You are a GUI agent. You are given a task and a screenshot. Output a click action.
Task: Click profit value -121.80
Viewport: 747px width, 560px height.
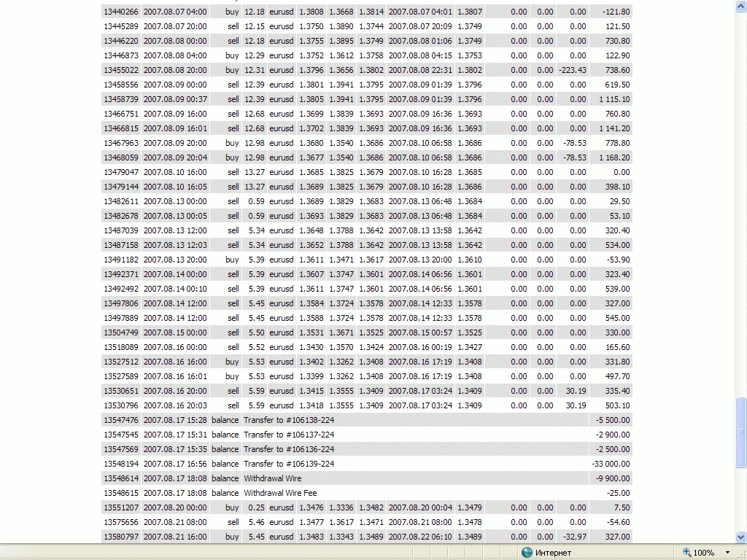616,12
